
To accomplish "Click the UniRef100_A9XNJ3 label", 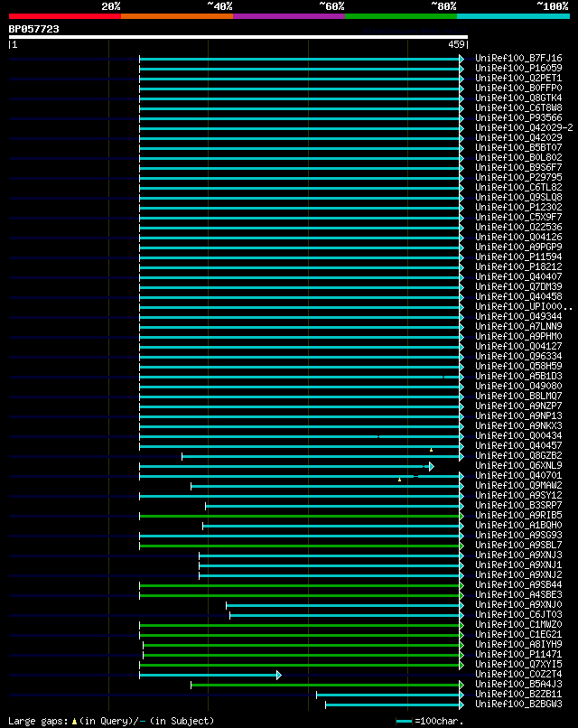I will (518, 555).
